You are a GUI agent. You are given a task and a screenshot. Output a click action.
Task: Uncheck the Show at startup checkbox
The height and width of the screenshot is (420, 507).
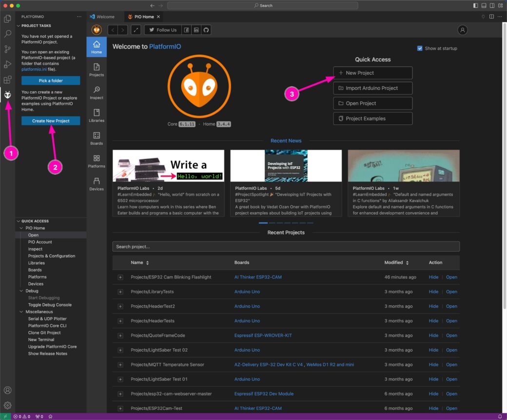click(420, 48)
